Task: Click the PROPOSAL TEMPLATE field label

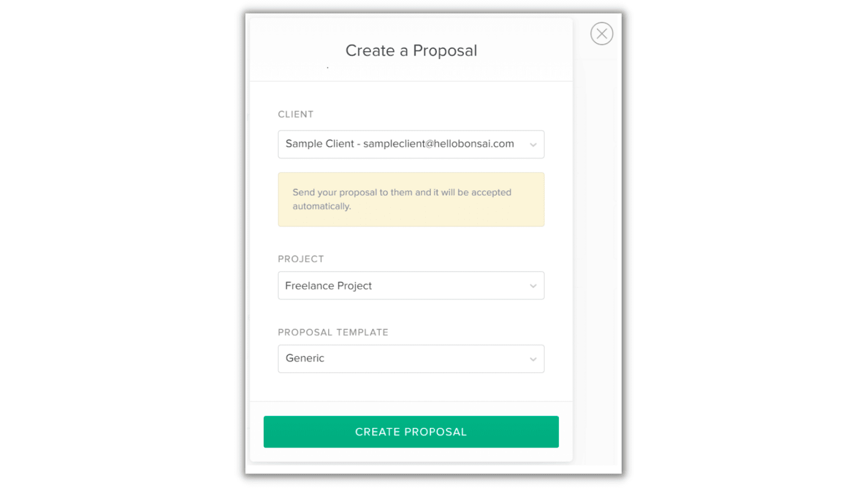Action: tap(333, 332)
